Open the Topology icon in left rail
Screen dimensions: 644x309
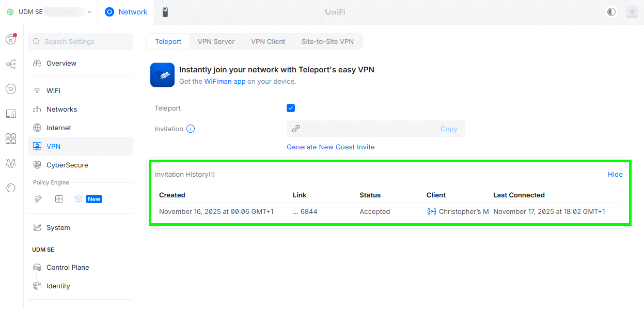click(x=11, y=64)
